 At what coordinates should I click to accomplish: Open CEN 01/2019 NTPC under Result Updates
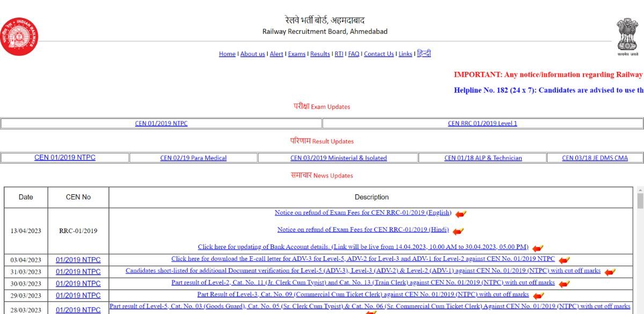(x=65, y=158)
